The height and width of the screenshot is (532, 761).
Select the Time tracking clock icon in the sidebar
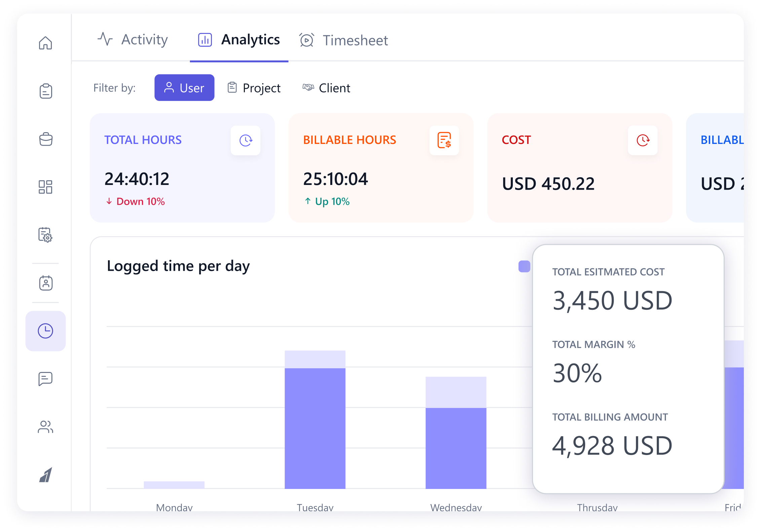(46, 331)
